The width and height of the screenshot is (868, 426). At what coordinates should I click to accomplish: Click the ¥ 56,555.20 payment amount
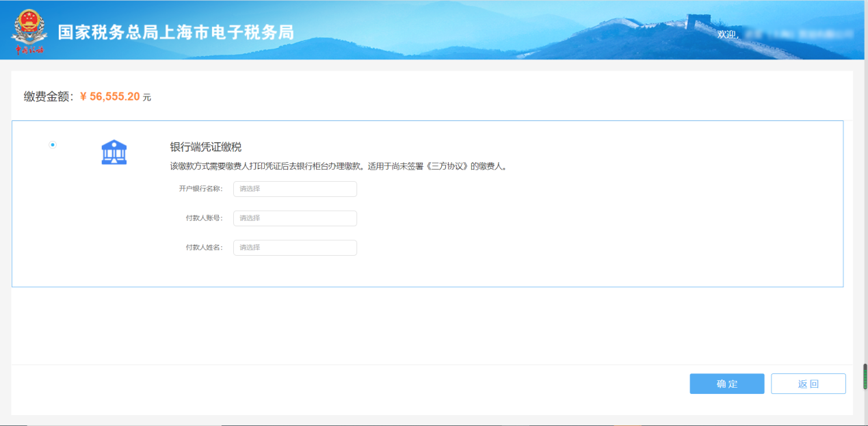click(x=110, y=97)
